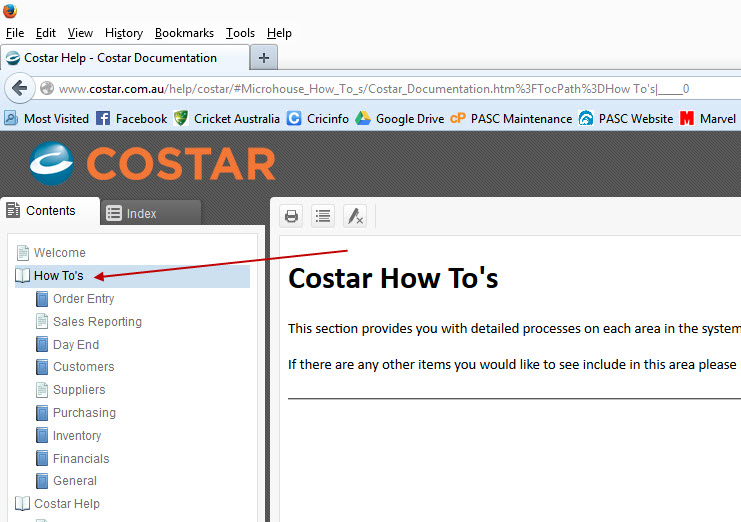The image size is (741, 522).
Task: Open the History menu
Action: click(x=124, y=33)
